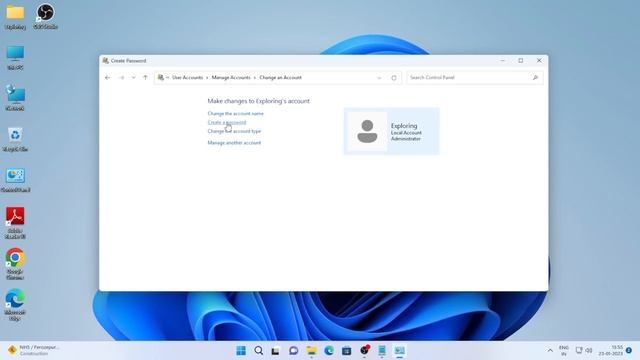The height and width of the screenshot is (360, 640).
Task: Select the Google Chrome desktop shortcut
Action: click(16, 264)
